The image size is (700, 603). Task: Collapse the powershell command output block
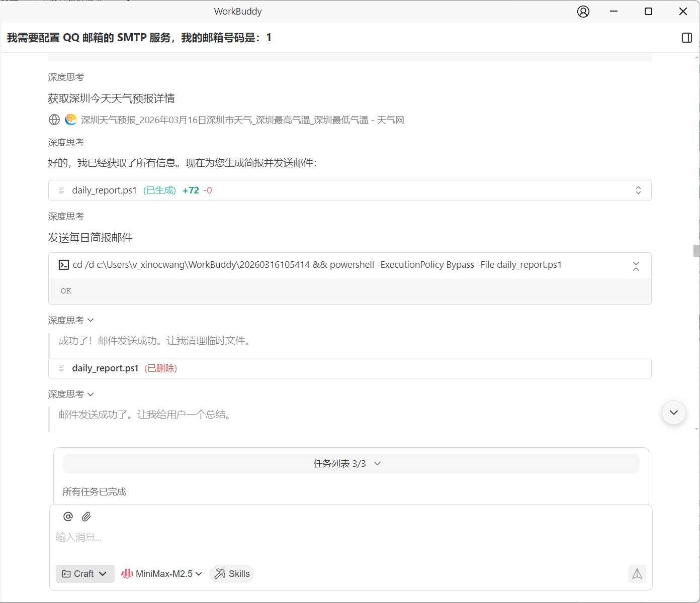(x=636, y=266)
